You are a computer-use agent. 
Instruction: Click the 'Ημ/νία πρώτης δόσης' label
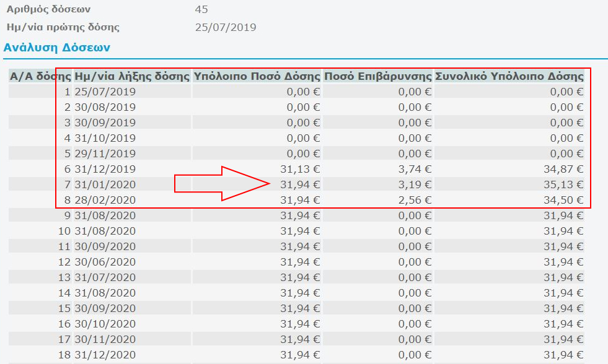[63, 27]
